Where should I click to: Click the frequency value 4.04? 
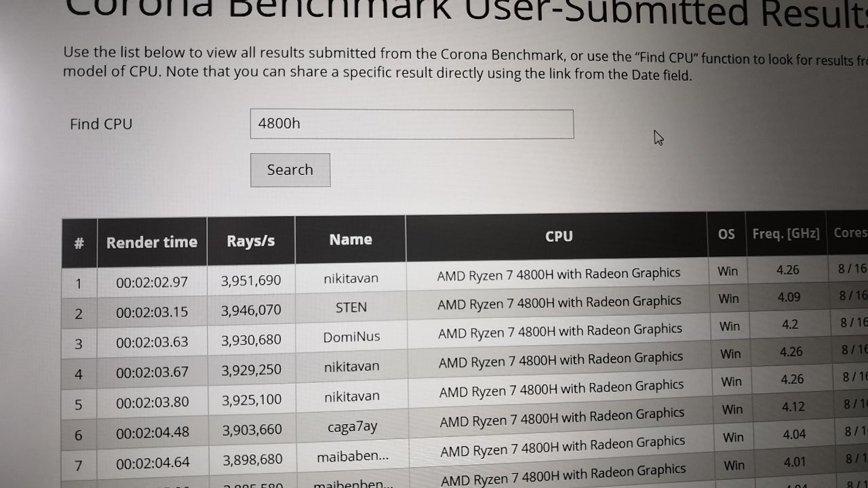point(794,436)
